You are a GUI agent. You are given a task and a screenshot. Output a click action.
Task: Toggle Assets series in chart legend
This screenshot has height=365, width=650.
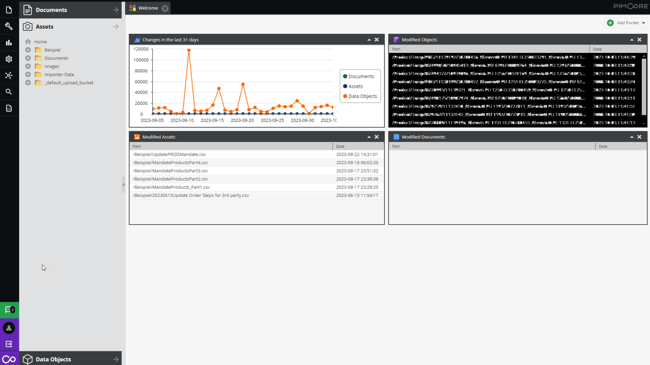tap(353, 86)
